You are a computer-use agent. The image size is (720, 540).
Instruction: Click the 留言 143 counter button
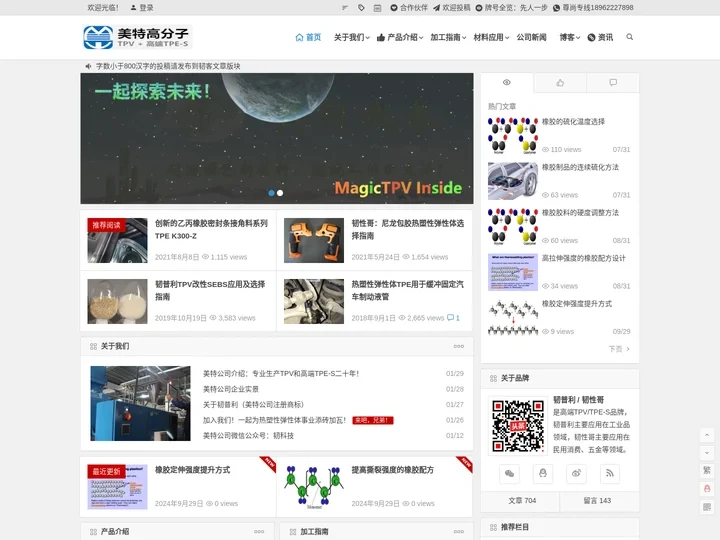coord(599,501)
